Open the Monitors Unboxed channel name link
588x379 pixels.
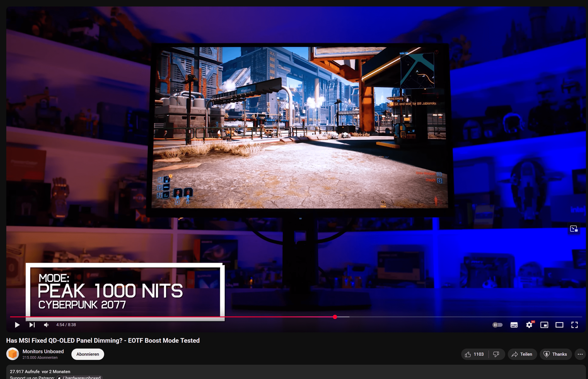click(43, 352)
